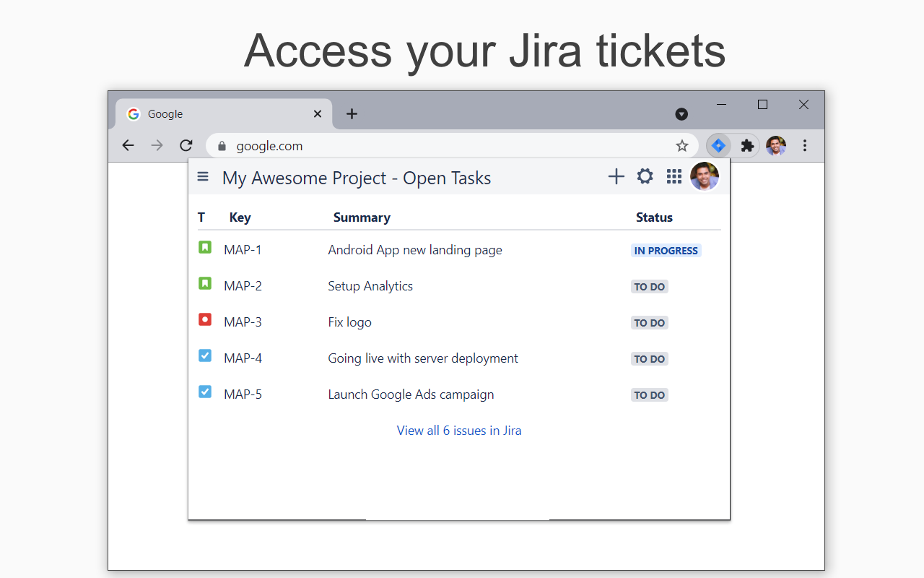The height and width of the screenshot is (578, 924).
Task: Click the Status column header
Action: (x=654, y=217)
